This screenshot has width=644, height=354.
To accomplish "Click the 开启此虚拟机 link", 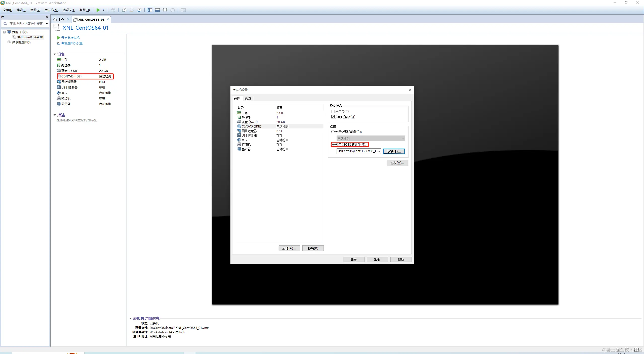I will [x=70, y=38].
